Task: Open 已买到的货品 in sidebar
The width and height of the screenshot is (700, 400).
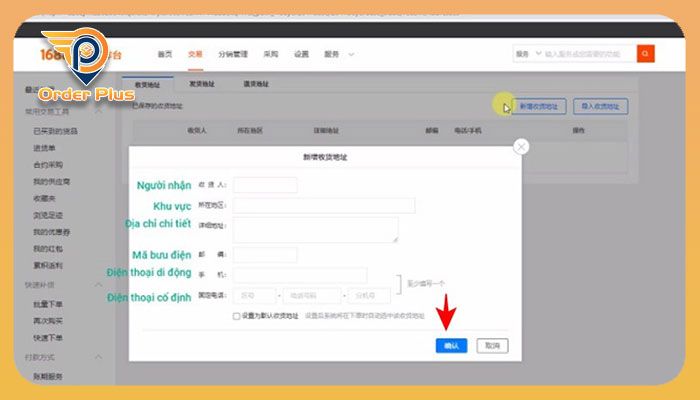Action: 55,131
